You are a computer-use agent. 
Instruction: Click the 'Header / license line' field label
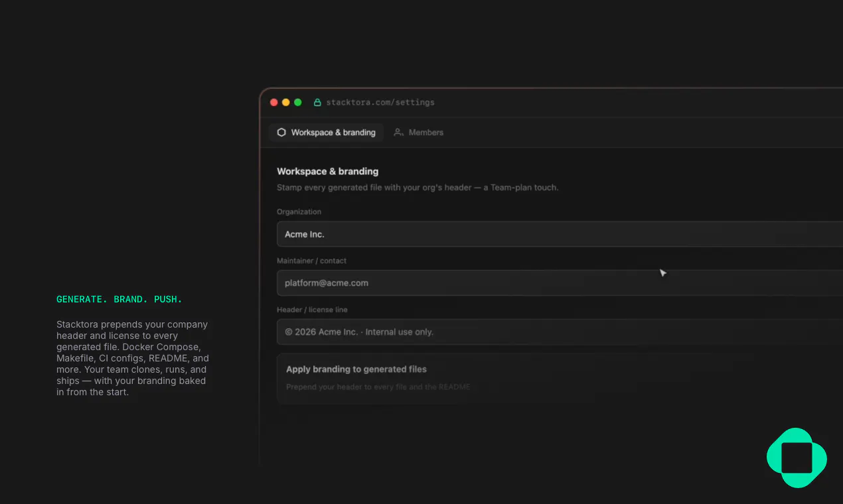(312, 310)
